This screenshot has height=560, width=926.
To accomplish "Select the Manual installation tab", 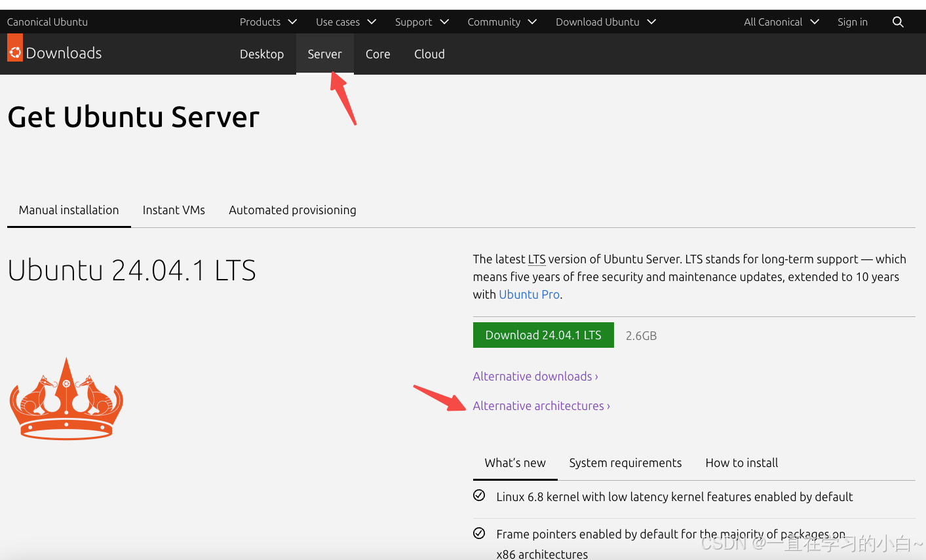I will point(69,210).
